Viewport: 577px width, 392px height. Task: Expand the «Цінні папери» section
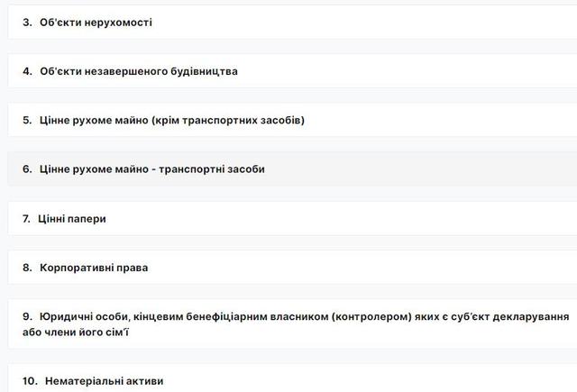click(x=72, y=218)
